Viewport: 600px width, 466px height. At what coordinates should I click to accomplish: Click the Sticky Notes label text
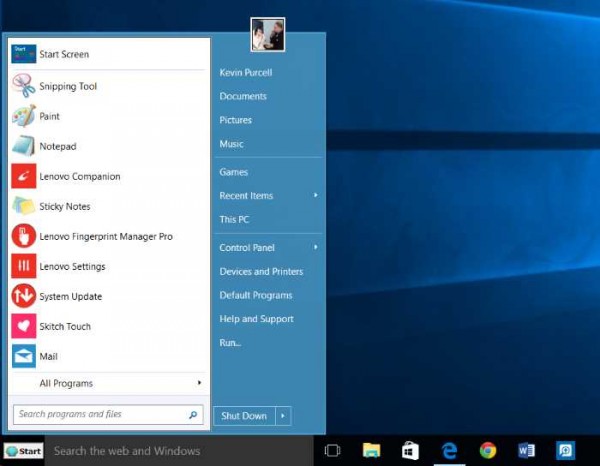point(65,206)
